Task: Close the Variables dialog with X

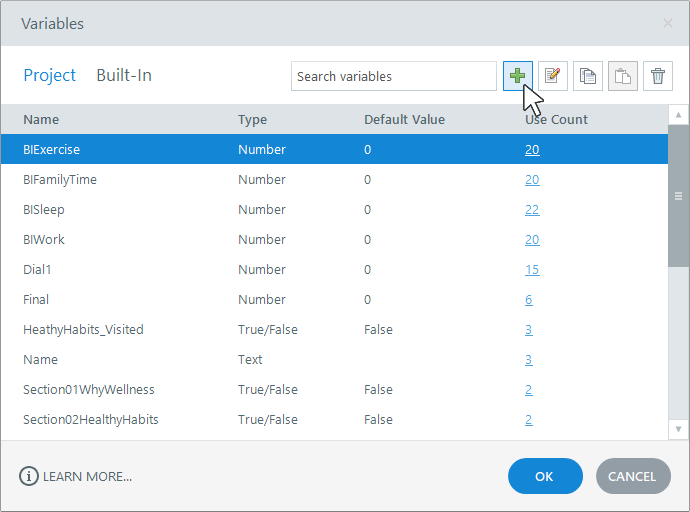Action: tap(668, 23)
